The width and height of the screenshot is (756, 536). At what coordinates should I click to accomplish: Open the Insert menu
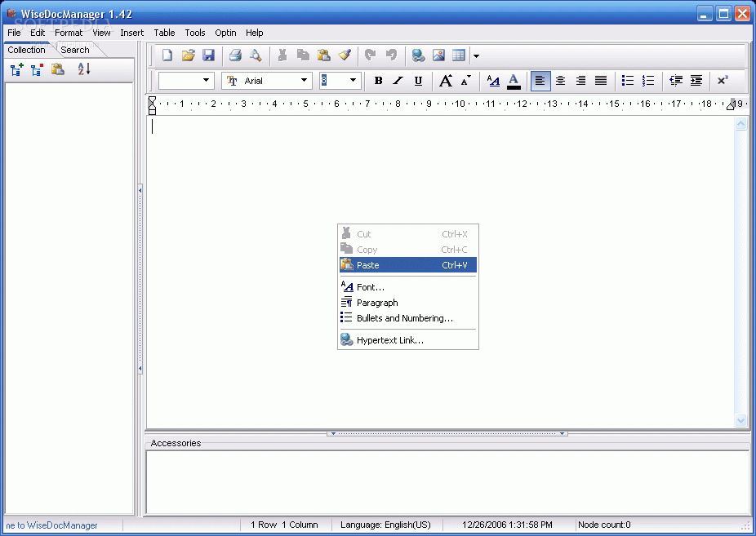132,33
